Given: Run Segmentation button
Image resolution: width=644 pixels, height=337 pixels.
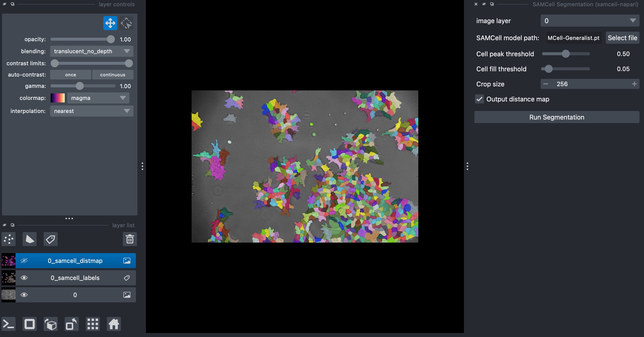Looking at the screenshot, I should tap(557, 117).
